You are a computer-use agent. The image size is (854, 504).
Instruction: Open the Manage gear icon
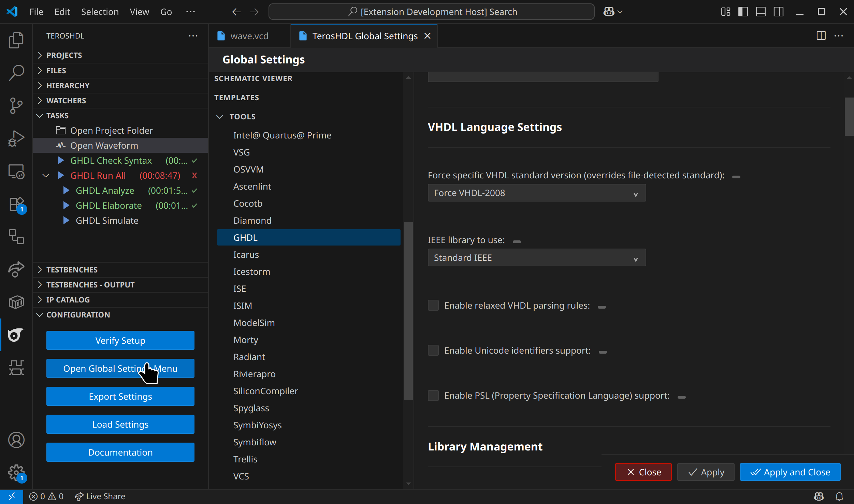(16, 473)
